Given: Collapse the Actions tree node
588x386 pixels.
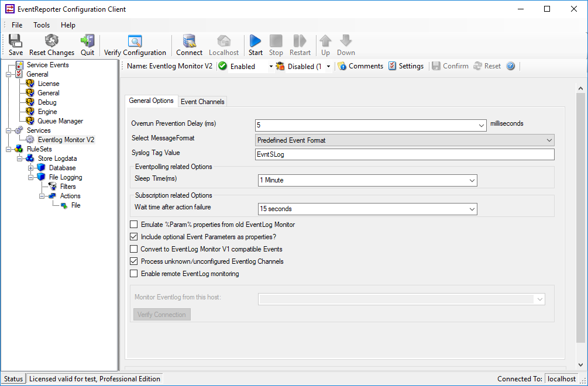Looking at the screenshot, I should (x=42, y=196).
